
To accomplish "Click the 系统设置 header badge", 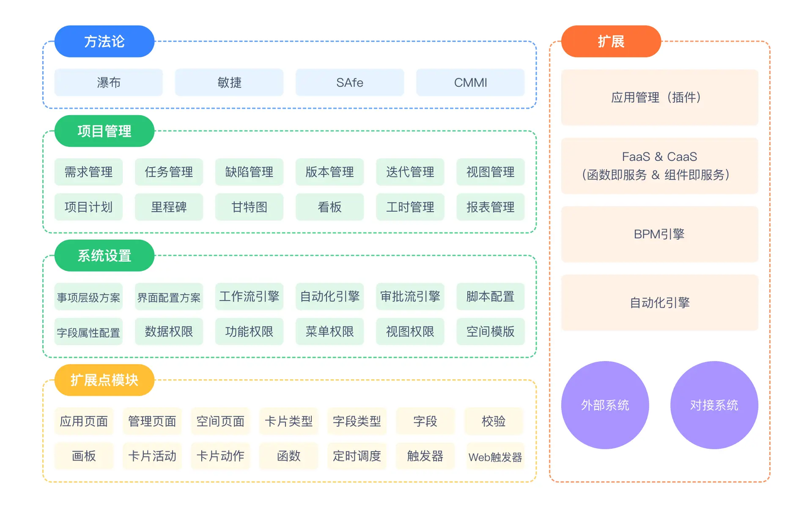I will coord(104,256).
